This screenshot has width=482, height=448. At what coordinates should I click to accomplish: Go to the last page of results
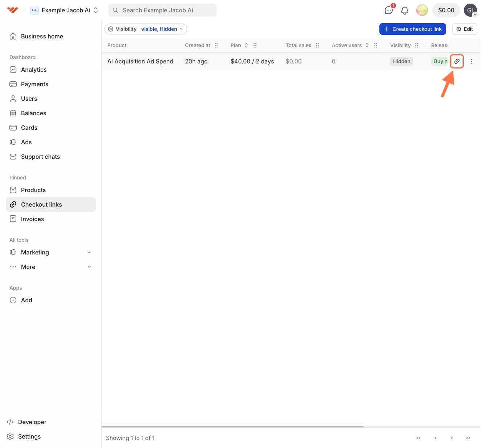click(468, 438)
